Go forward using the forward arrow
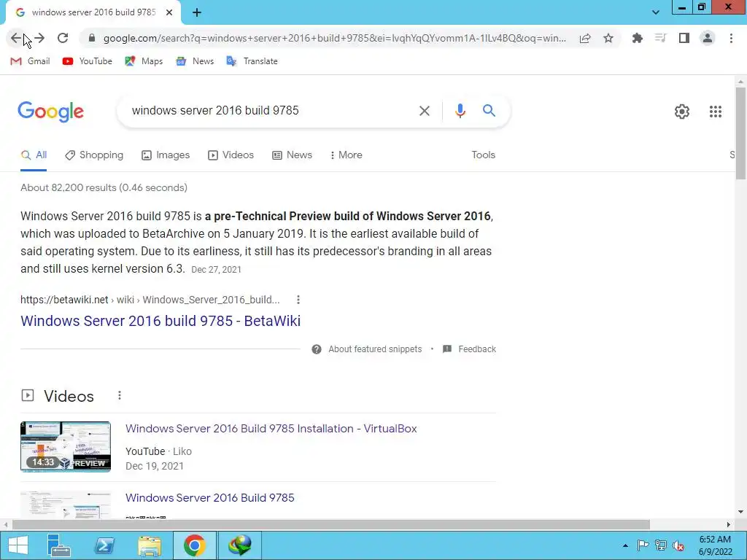Viewport: 747px width, 560px height. pyautogui.click(x=39, y=38)
